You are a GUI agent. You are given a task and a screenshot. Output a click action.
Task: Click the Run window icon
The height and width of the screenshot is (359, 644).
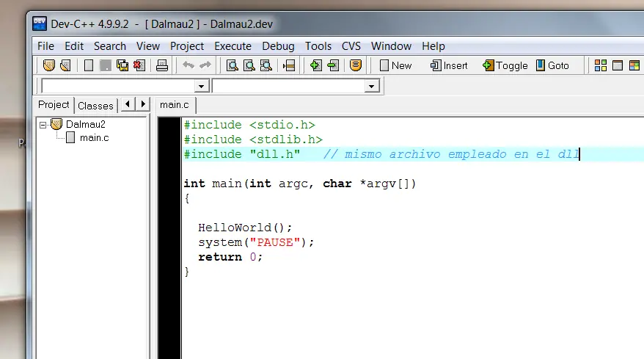[x=618, y=65]
